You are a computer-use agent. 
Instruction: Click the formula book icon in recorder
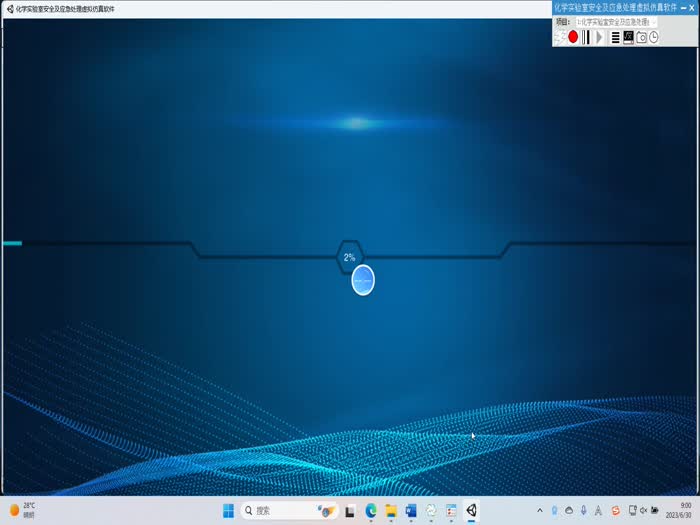click(628, 37)
